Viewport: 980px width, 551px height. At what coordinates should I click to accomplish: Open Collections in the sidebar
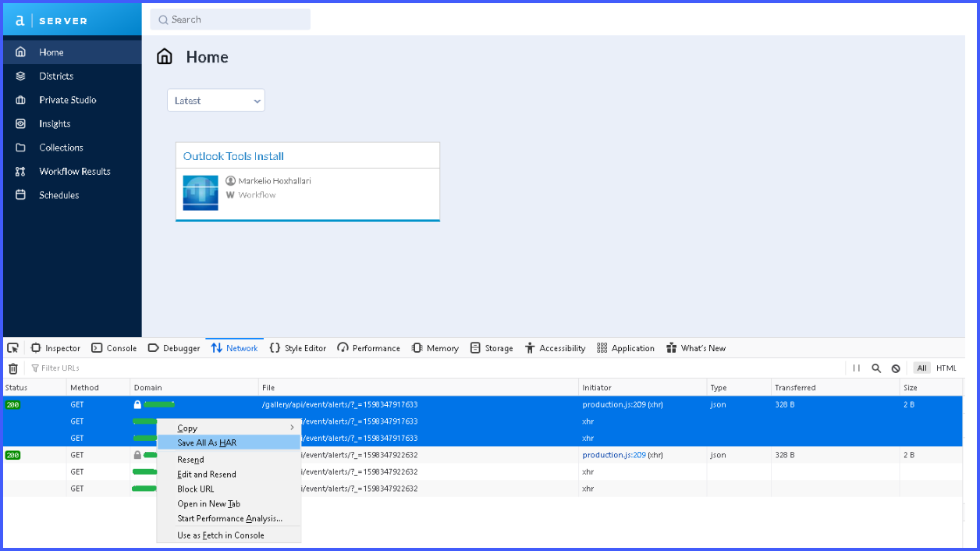click(72, 148)
